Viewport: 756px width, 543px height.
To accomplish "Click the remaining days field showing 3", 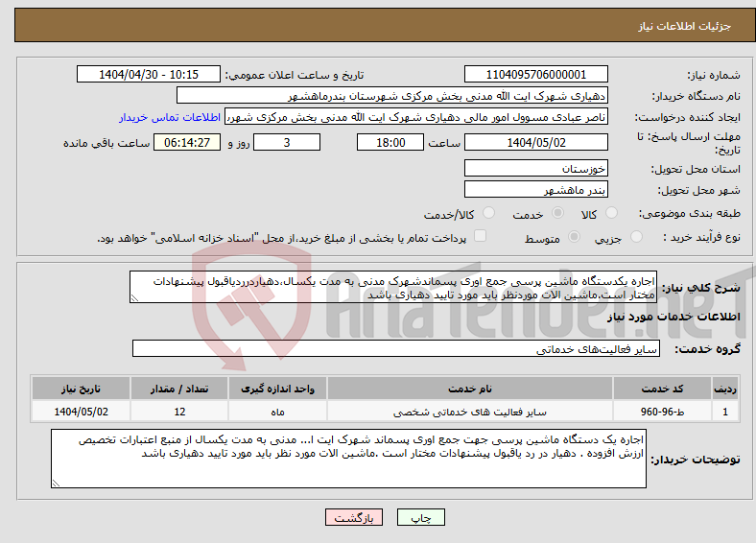I will point(287,142).
